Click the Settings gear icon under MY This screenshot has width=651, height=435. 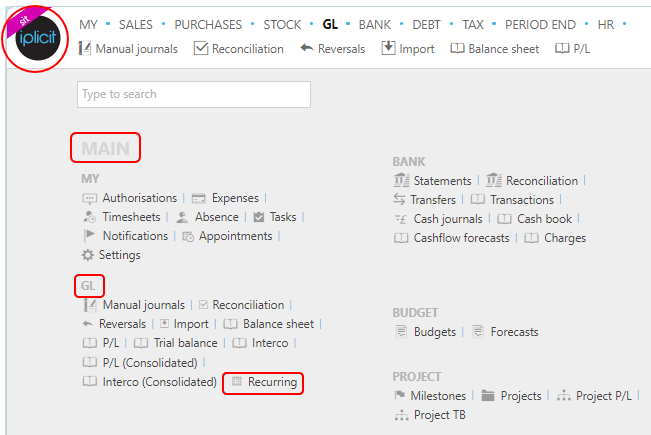pos(88,255)
